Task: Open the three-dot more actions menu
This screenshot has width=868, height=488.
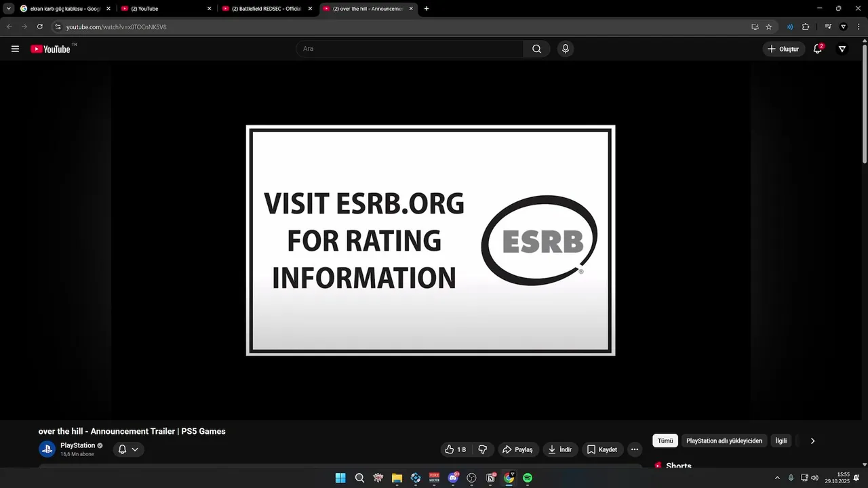Action: [x=635, y=449]
